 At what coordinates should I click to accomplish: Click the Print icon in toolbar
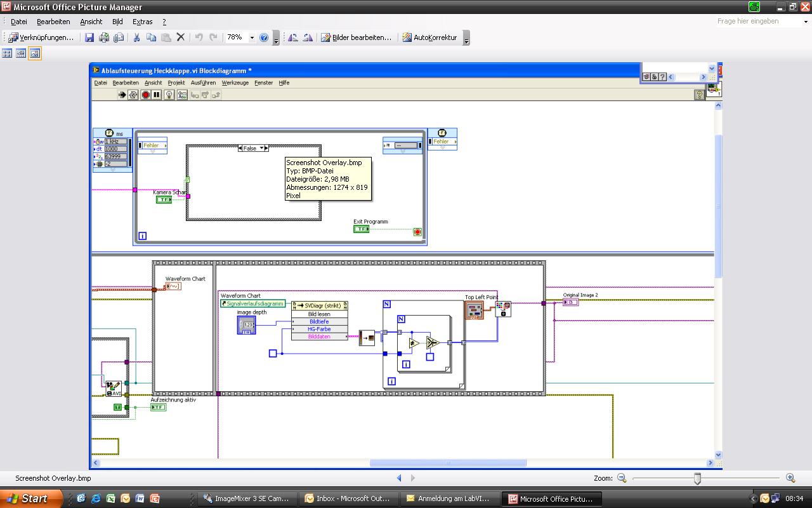pos(104,37)
